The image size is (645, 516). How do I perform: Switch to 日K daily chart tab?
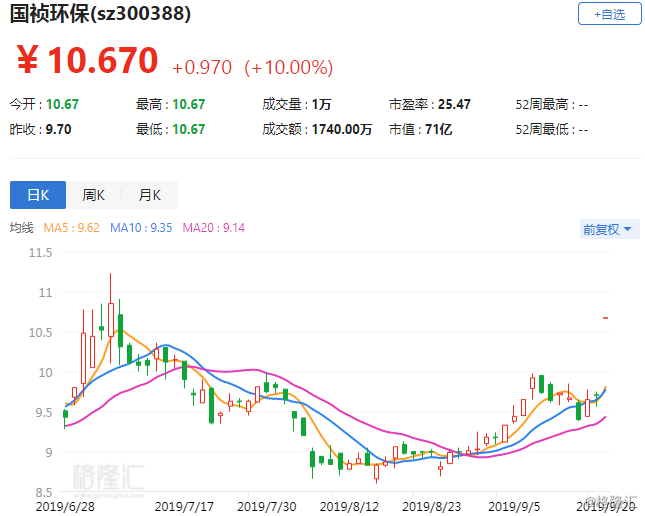point(38,195)
